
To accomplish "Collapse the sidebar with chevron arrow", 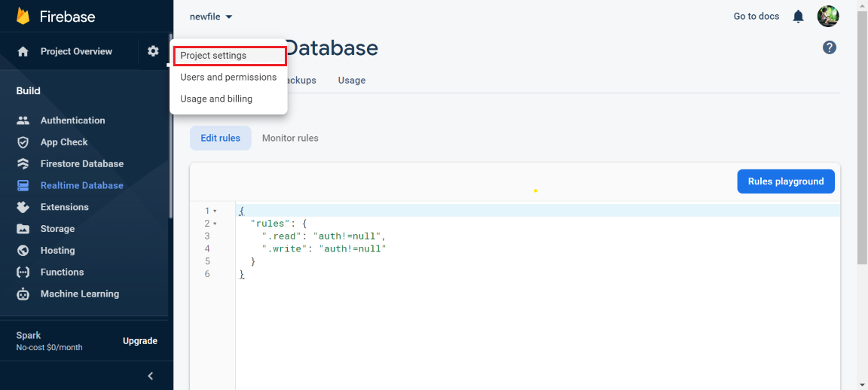I will pos(150,376).
